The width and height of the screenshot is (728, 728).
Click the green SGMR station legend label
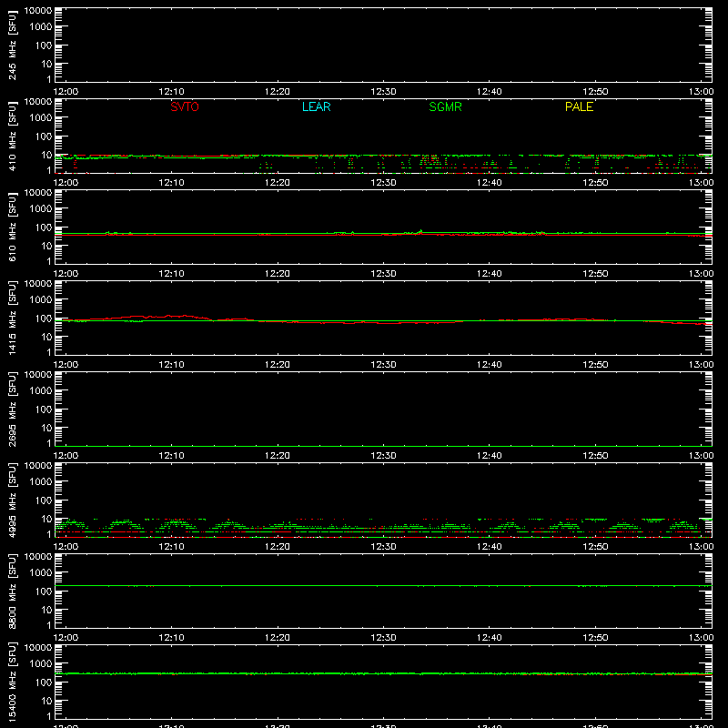[445, 106]
